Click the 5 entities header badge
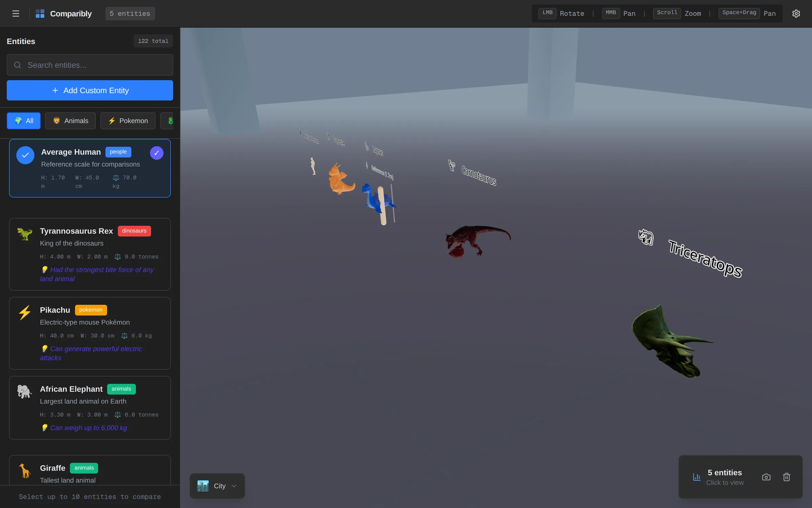812x508 pixels. [130, 14]
